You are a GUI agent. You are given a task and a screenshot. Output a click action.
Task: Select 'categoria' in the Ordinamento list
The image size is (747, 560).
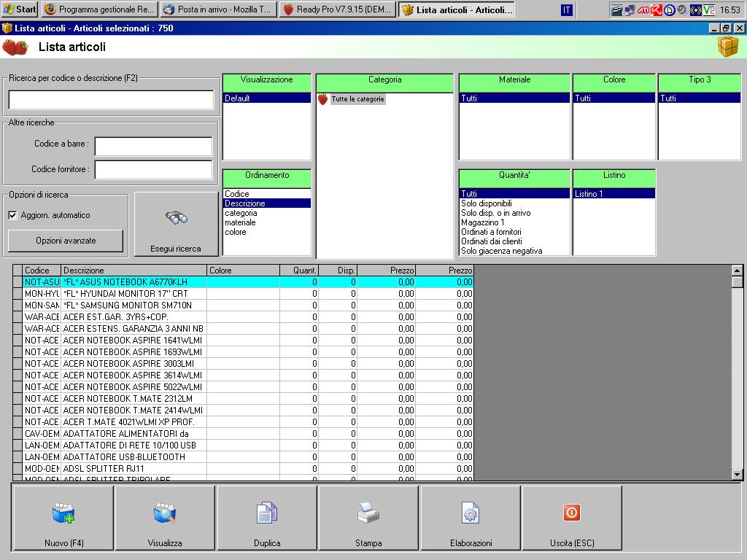[241, 213]
